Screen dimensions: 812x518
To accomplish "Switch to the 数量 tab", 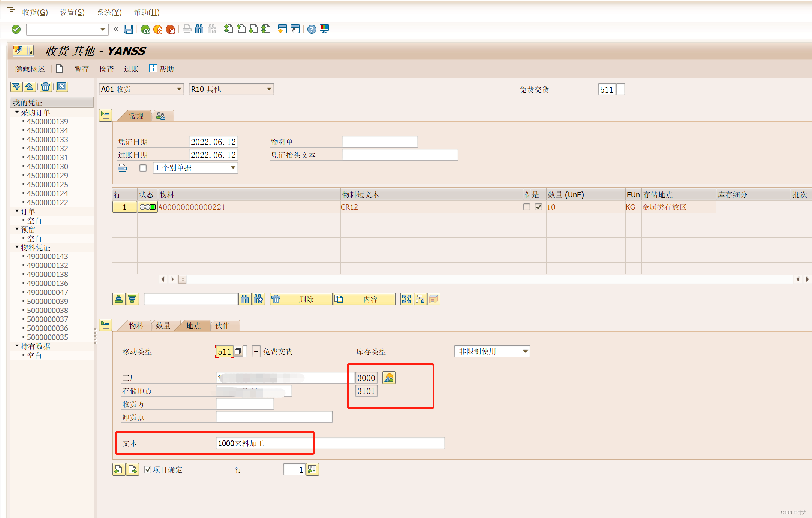I will click(163, 326).
